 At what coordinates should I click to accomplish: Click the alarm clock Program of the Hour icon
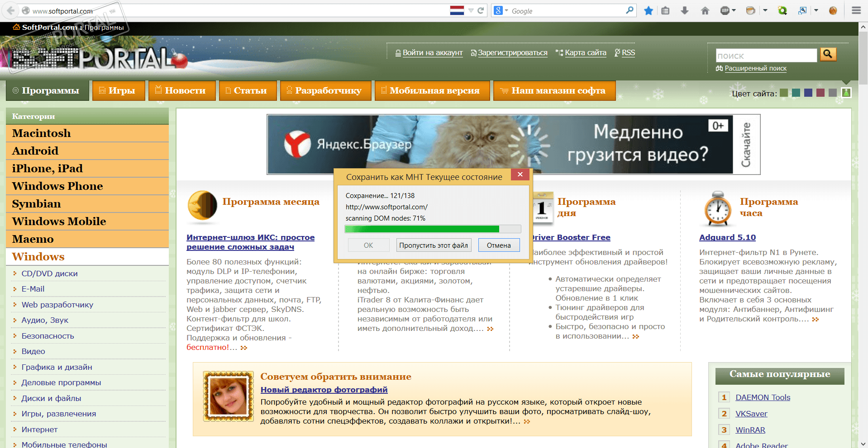point(718,208)
